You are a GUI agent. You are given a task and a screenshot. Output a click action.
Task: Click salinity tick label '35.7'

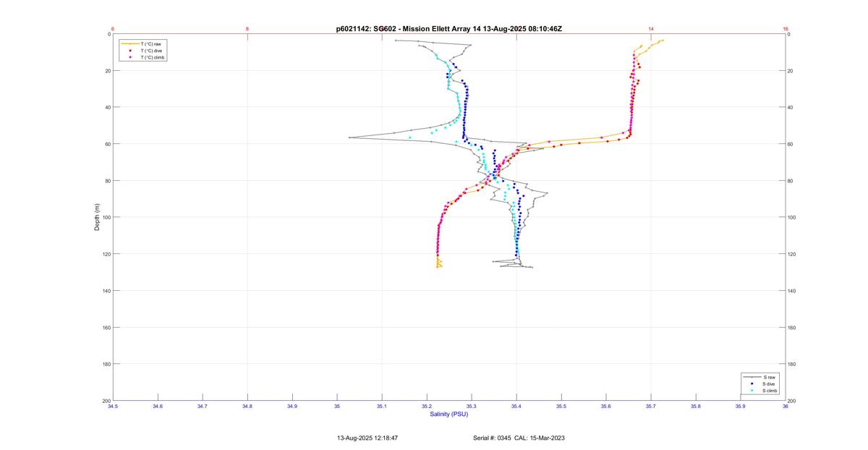click(651, 407)
